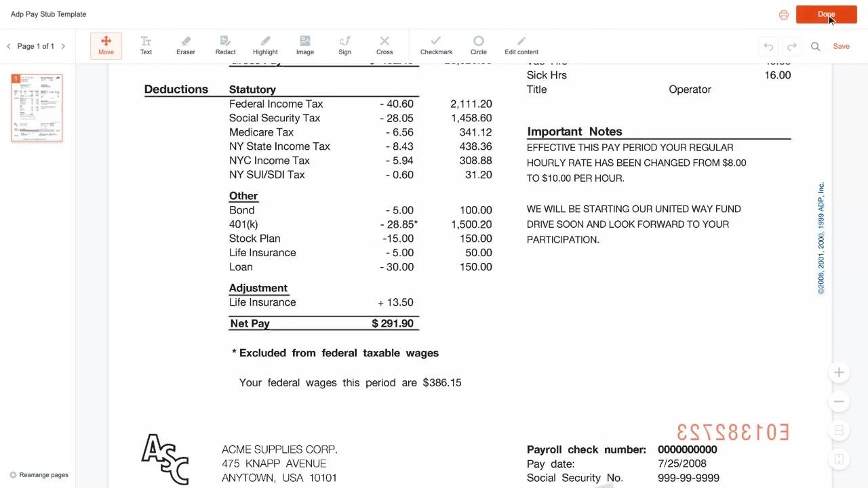Choose the Eraser tool
The height and width of the screenshot is (488, 868).
[186, 46]
